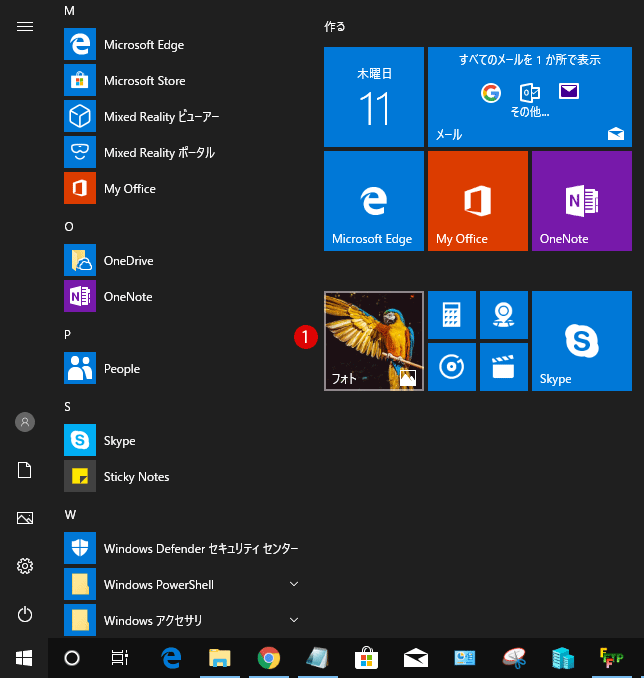Open the notepad-like app on taskbar

[317, 658]
